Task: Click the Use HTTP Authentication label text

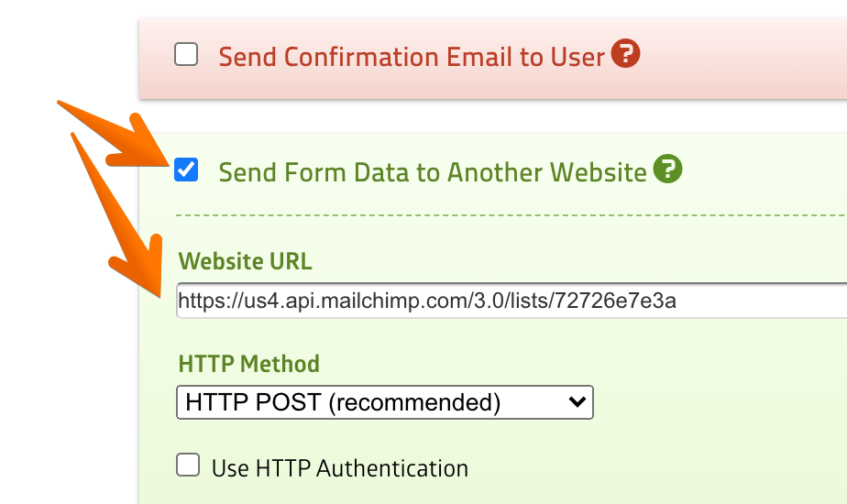Action: [x=339, y=468]
